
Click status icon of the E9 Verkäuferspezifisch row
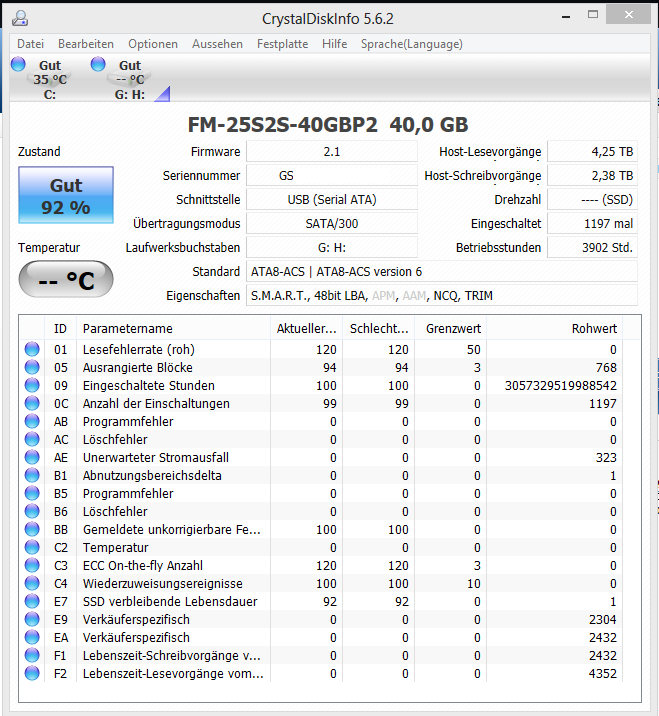click(32, 619)
